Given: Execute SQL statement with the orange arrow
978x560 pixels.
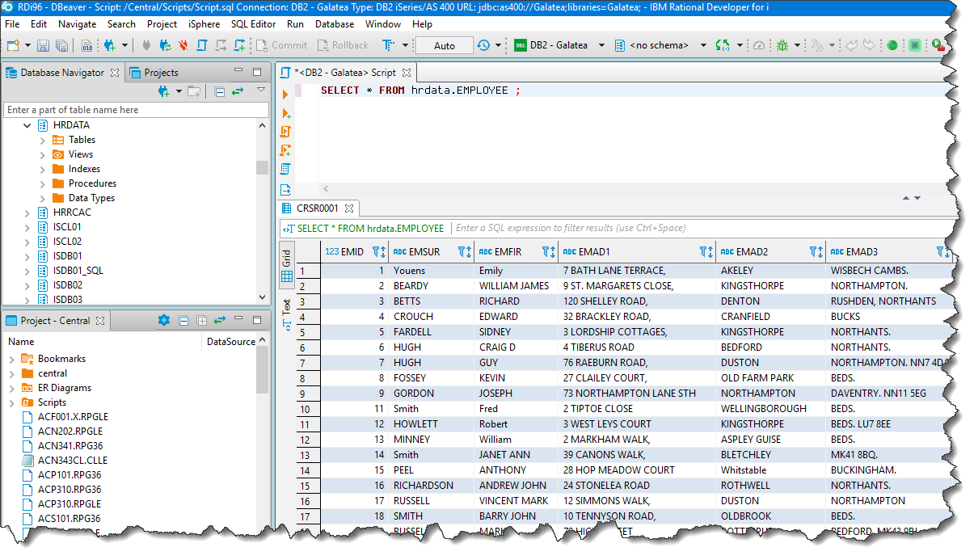Looking at the screenshot, I should tap(285, 95).
